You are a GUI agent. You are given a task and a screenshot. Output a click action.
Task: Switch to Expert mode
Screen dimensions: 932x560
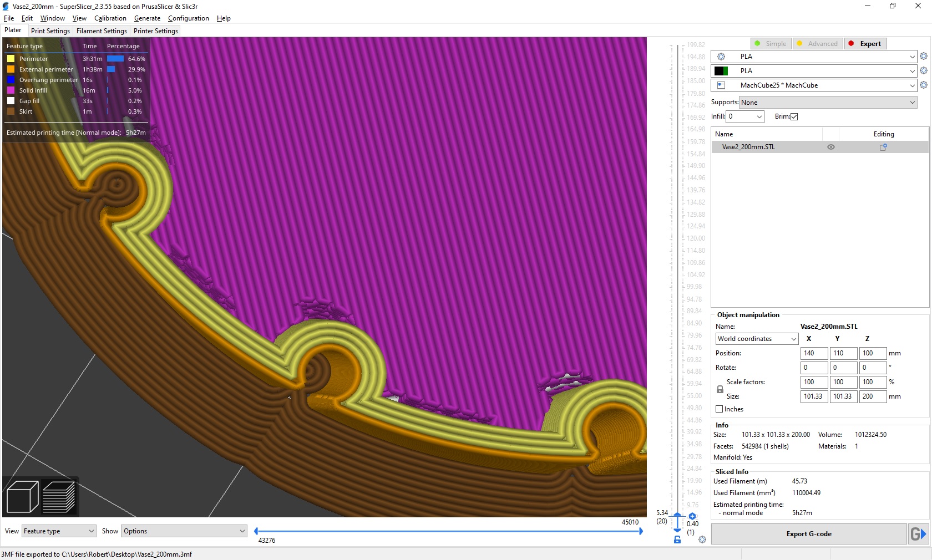click(865, 43)
